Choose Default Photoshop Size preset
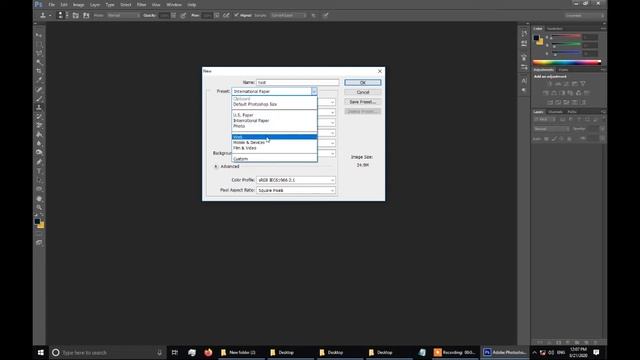This screenshot has height=360, width=640. 274,104
